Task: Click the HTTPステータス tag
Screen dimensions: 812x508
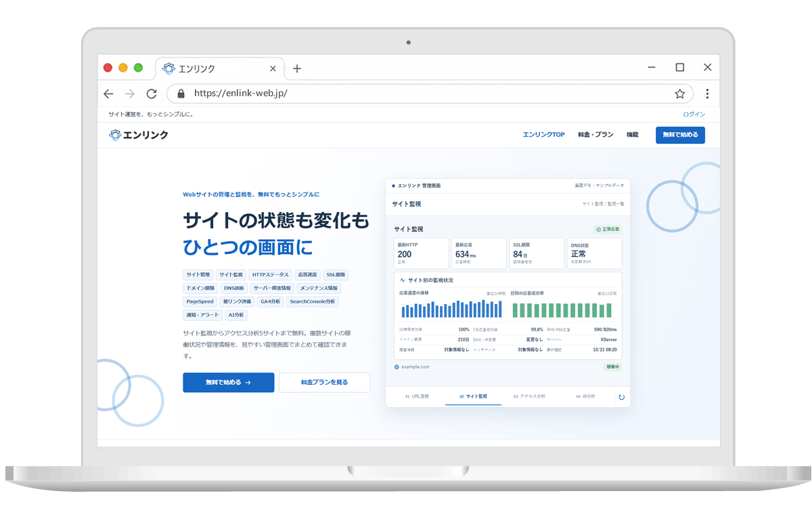Action: (270, 275)
